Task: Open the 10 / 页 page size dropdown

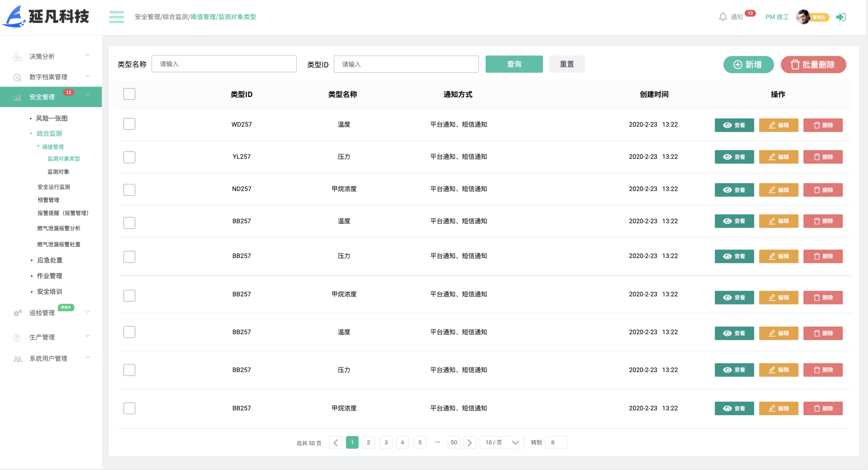Action: tap(502, 443)
